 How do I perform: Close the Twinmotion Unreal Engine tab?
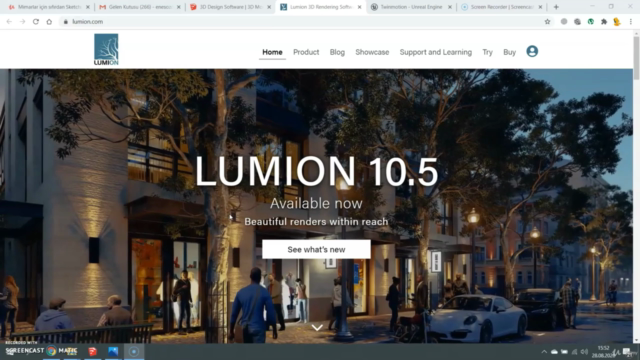(x=450, y=7)
